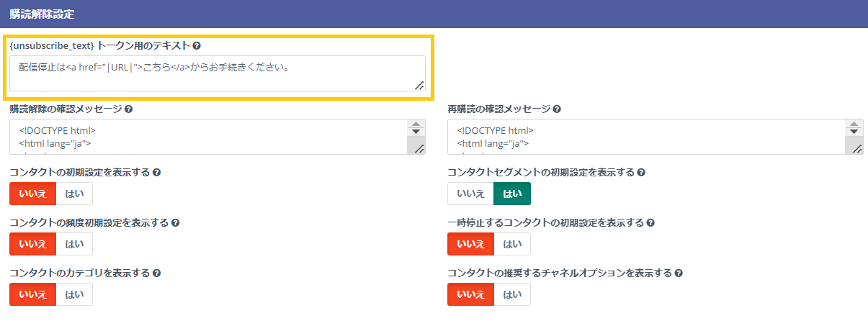
Task: Set コンタクトのカテゴリを表示する to はい
Action: (74, 294)
